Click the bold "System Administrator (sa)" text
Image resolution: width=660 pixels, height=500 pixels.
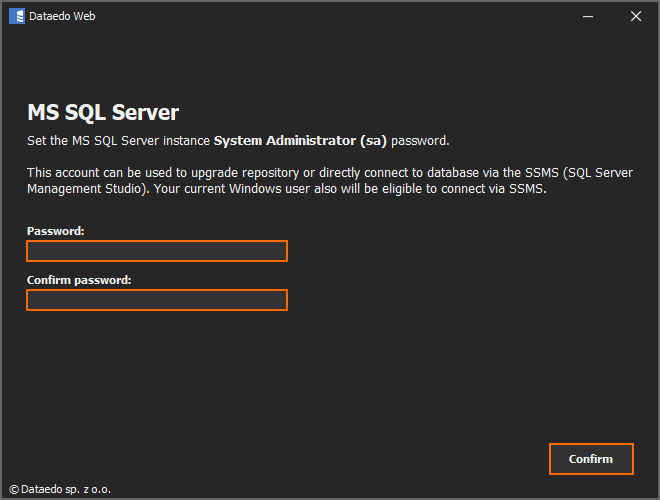coord(300,141)
